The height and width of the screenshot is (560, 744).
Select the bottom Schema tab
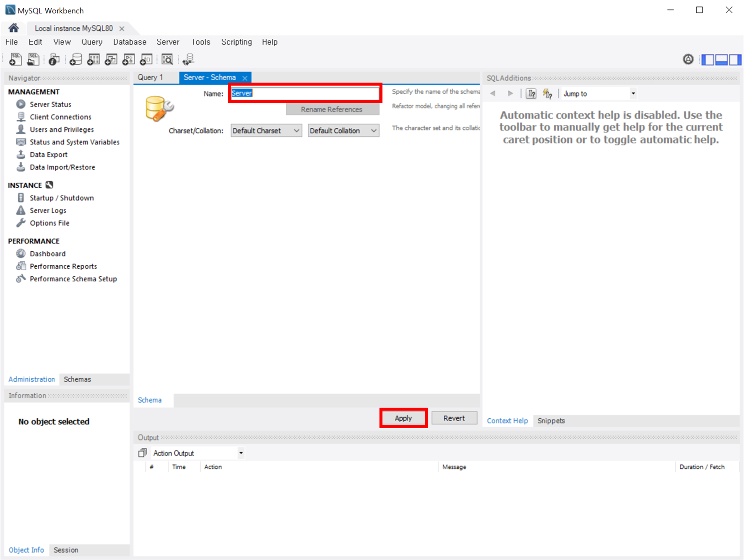tap(149, 400)
